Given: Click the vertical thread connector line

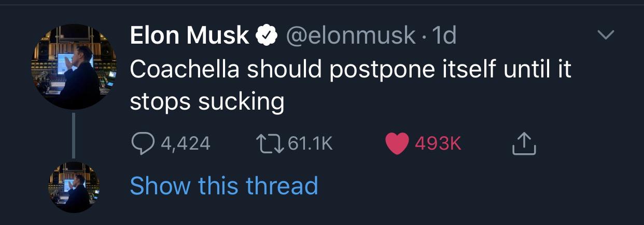Looking at the screenshot, I should (x=73, y=135).
